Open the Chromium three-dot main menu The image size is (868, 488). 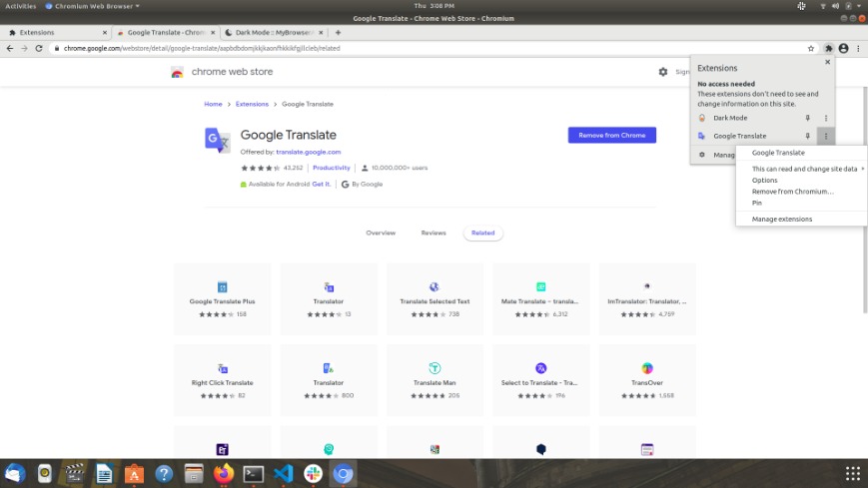point(859,48)
